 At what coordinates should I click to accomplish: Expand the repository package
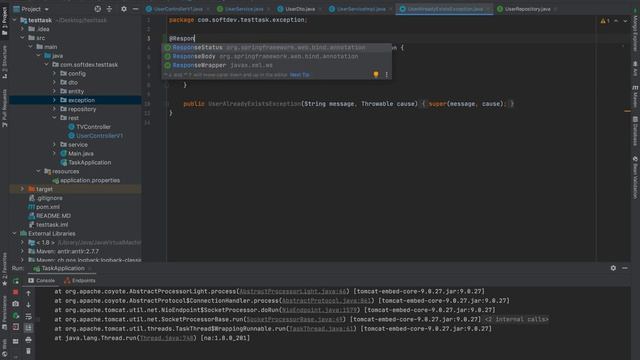click(x=54, y=109)
